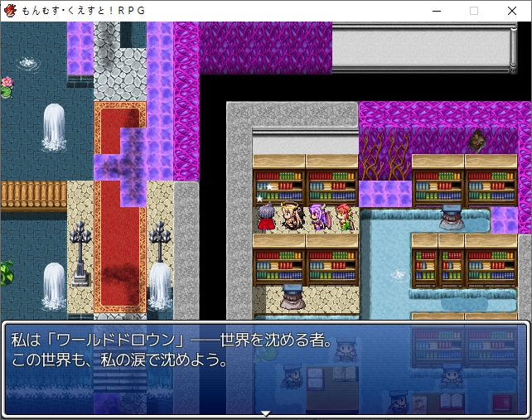The width and height of the screenshot is (532, 420).
Task: Click the brown rock on purple growth
Action: [477, 141]
